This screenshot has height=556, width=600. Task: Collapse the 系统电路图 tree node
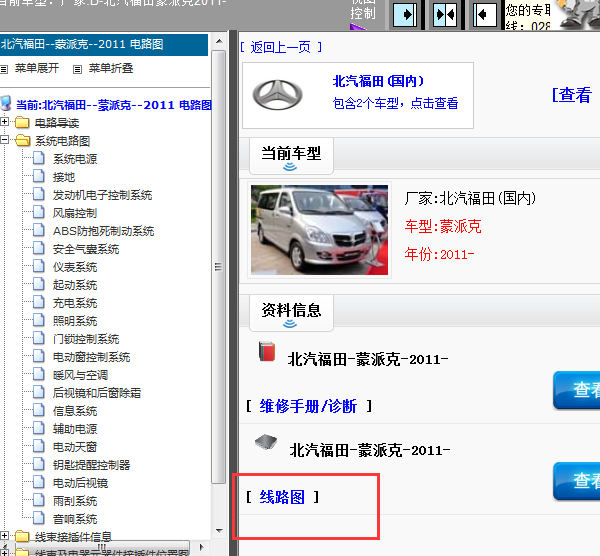4,140
